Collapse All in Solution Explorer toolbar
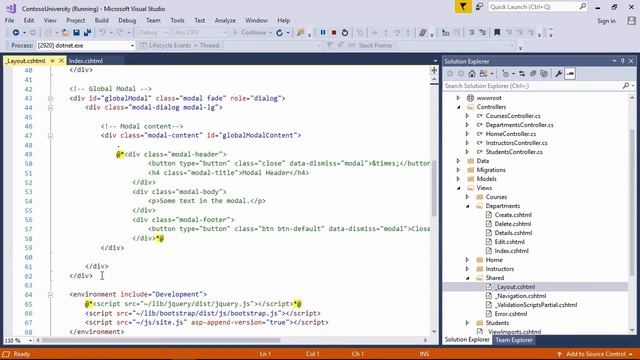Screen dimensions: 640x360 (533, 74)
